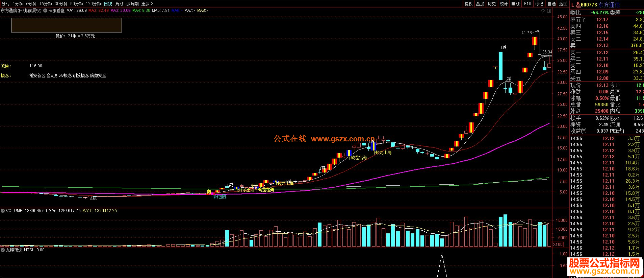This screenshot has height=278, width=644.
Task: Select the 15分钟 period tab
Action: (x=46, y=4)
